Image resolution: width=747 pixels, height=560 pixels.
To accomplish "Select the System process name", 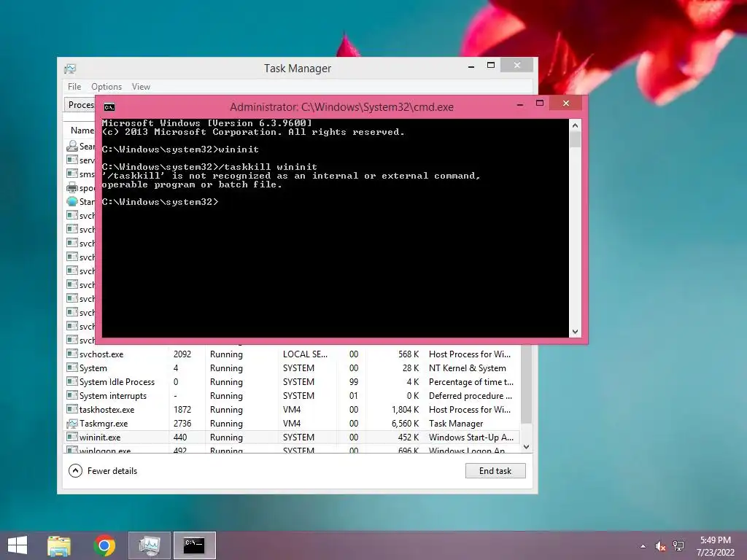I will pos(93,368).
